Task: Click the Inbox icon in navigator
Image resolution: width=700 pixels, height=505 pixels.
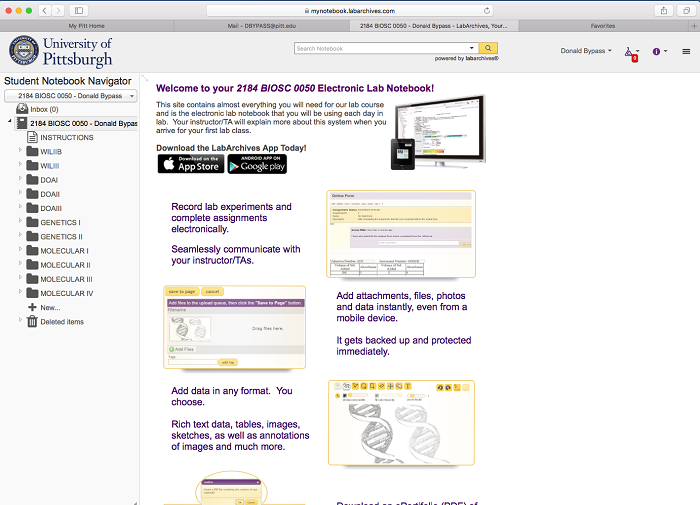Action: click(21, 109)
